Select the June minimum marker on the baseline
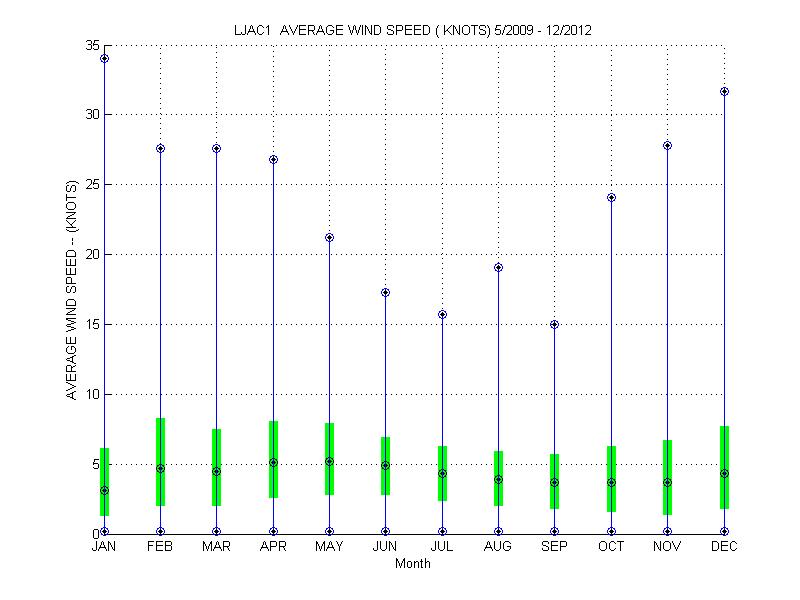This screenshot has height=600, width=800. (386, 532)
